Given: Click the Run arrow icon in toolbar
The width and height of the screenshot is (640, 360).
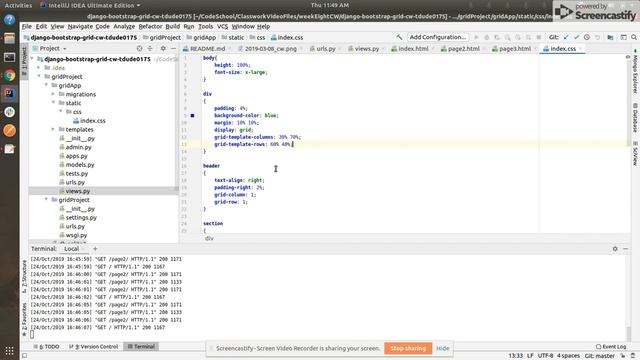Looking at the screenshot, I should click(476, 37).
